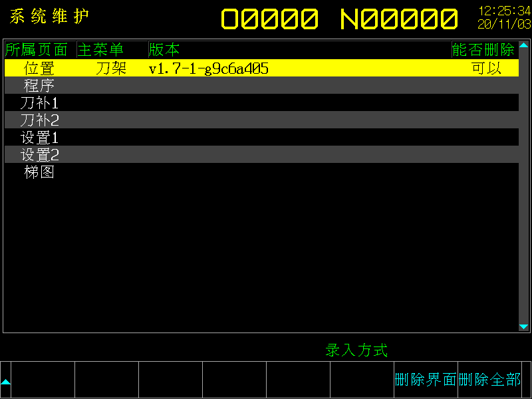This screenshot has width=532, height=399.
Task: Click the scrollbar up arrow
Action: pyautogui.click(x=523, y=45)
